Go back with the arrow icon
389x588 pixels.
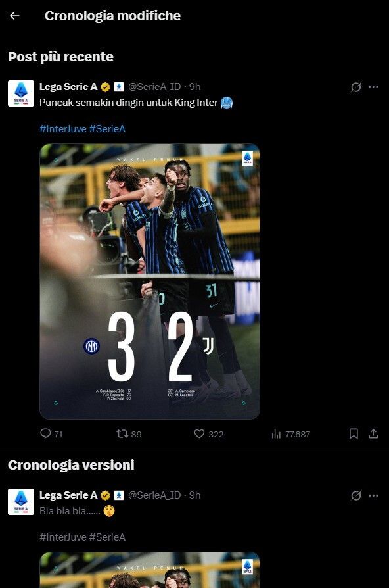tap(14, 16)
